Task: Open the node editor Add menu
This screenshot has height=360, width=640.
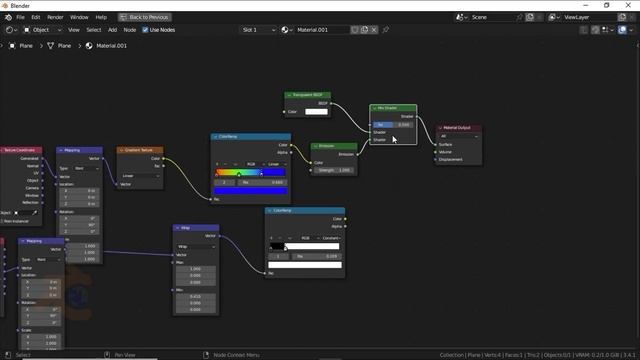Action: (x=112, y=30)
